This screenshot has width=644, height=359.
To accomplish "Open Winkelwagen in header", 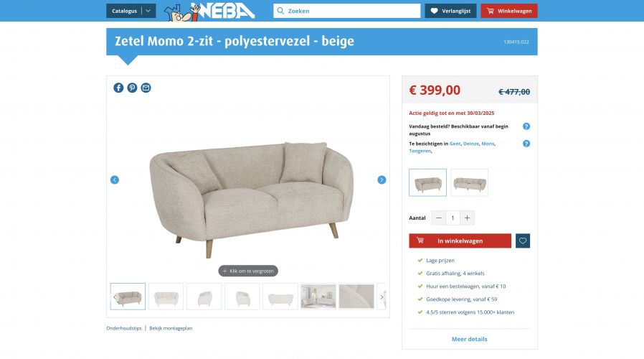I will pyautogui.click(x=509, y=11).
